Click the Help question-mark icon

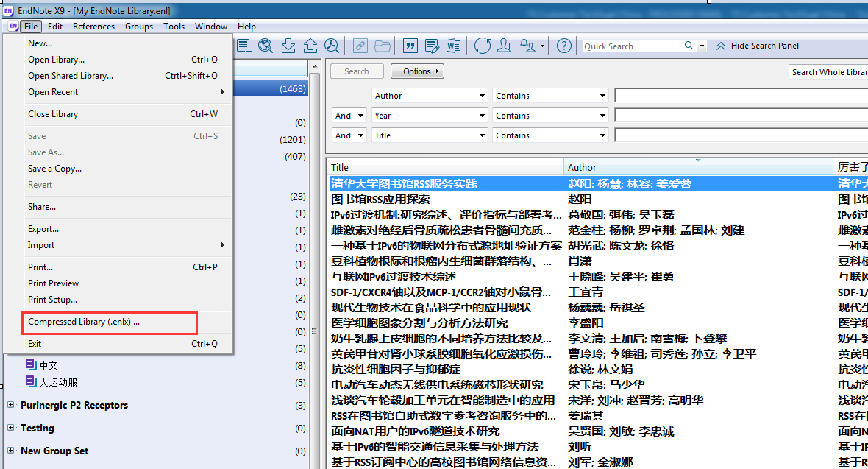point(564,46)
